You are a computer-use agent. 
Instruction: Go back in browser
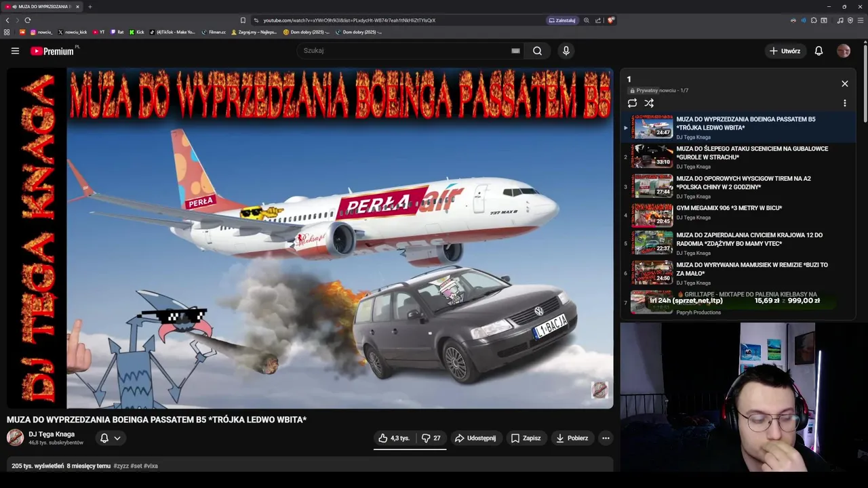(7, 20)
